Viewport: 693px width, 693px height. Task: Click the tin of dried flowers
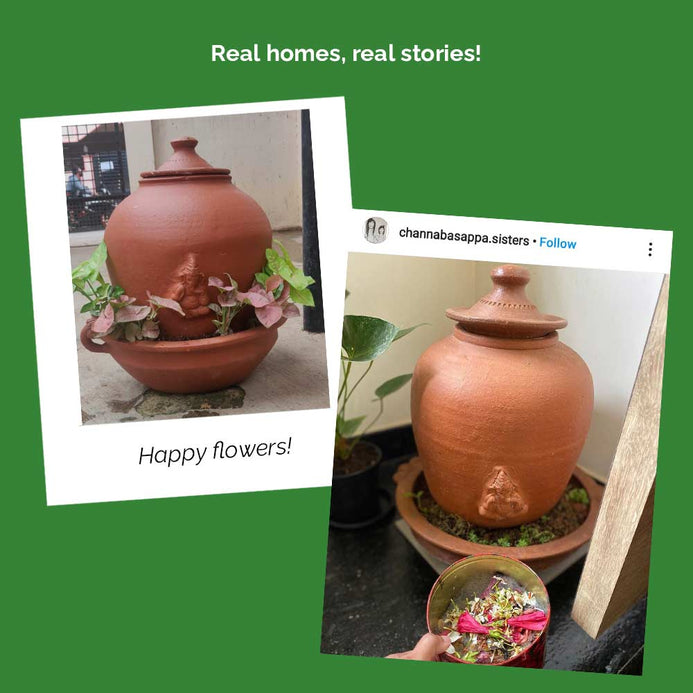[x=489, y=611]
